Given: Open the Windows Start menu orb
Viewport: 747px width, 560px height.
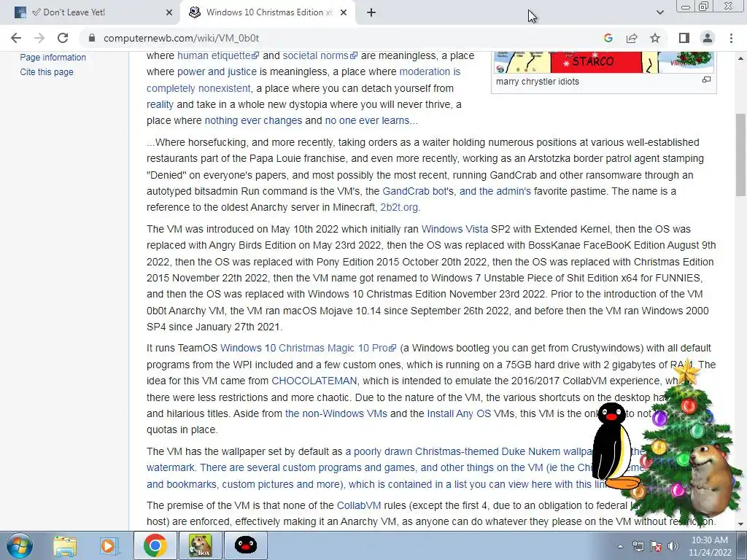Looking at the screenshot, I should (19, 545).
